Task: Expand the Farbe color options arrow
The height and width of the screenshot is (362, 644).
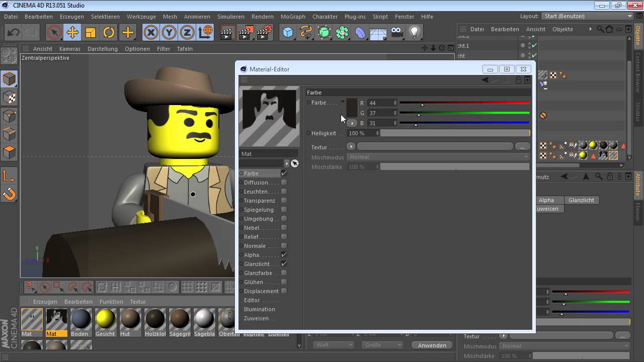Action: [x=343, y=102]
